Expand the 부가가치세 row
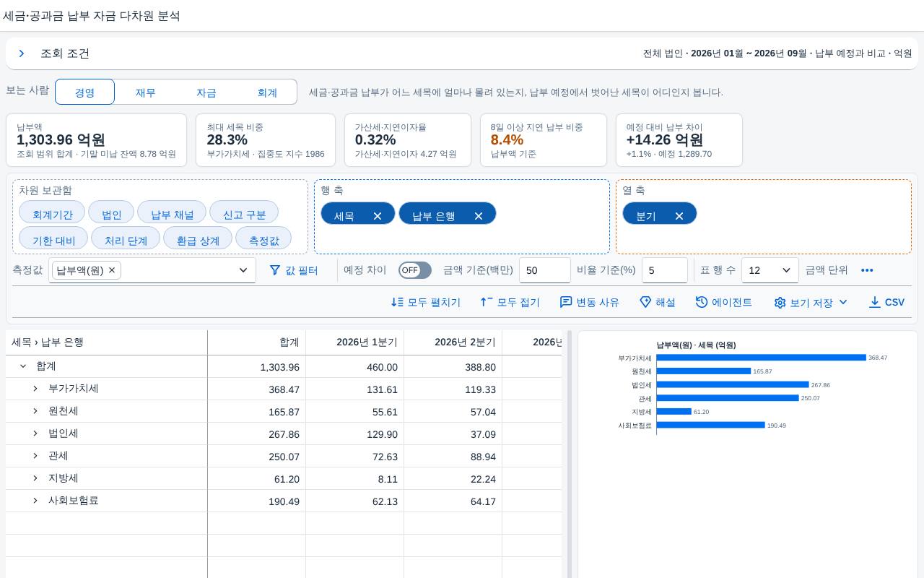924x578 pixels. pyautogui.click(x=35, y=389)
